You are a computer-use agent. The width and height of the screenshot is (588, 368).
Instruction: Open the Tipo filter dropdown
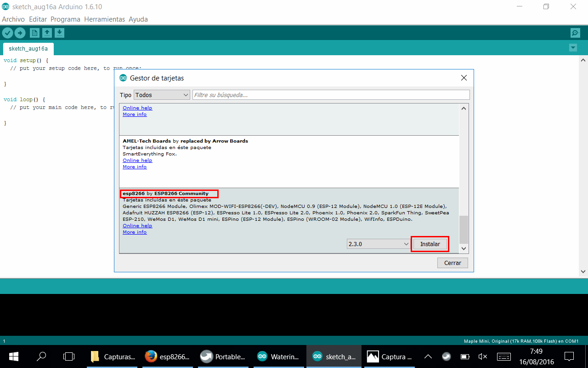tap(162, 95)
